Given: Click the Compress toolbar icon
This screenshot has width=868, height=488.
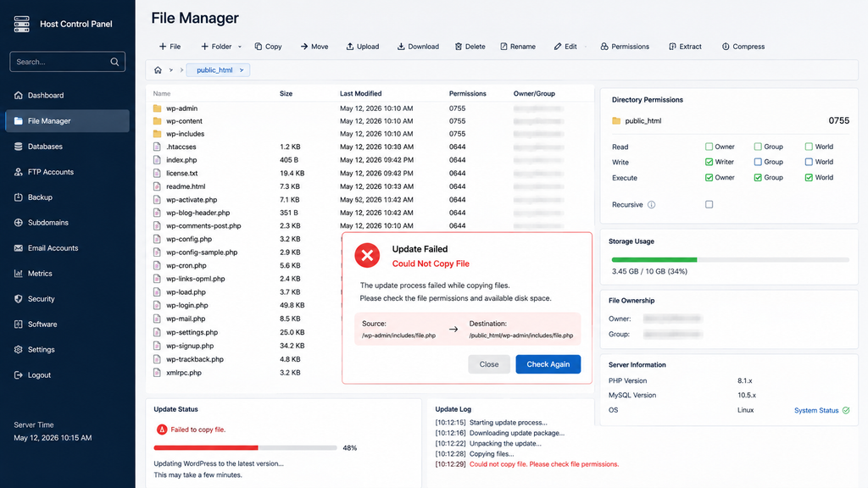Looking at the screenshot, I should point(726,47).
